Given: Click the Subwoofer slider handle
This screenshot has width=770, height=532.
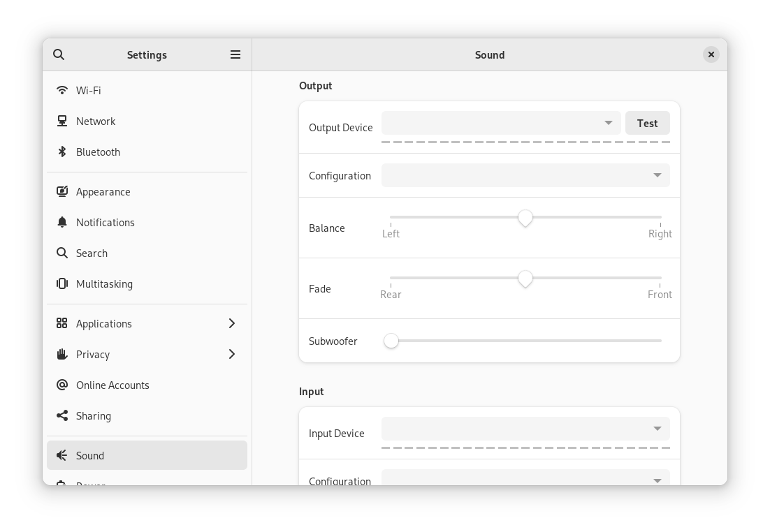Looking at the screenshot, I should coord(391,341).
